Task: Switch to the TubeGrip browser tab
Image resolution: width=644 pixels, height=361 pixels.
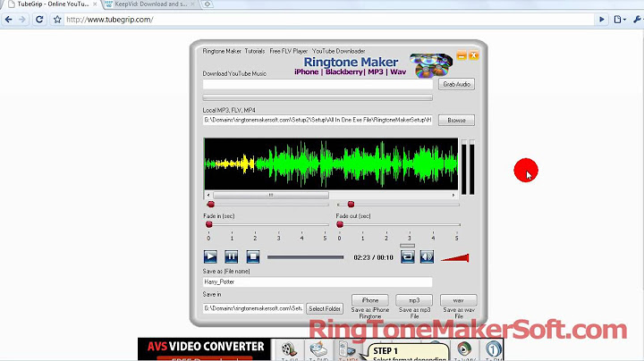Action: pyautogui.click(x=53, y=4)
